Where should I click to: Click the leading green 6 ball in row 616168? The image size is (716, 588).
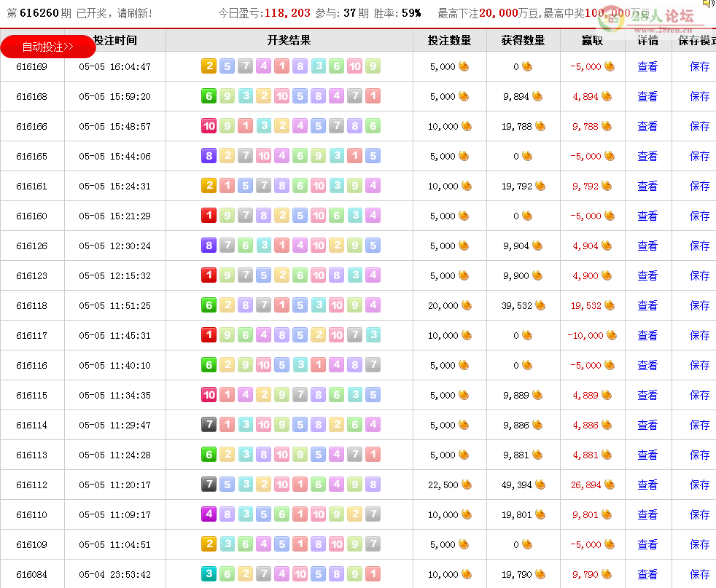pos(209,96)
